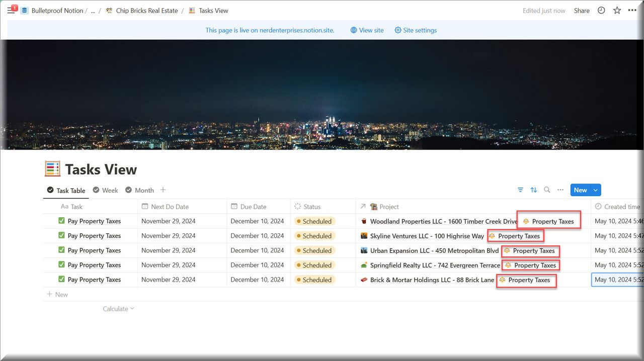This screenshot has width=644, height=361.
Task: Click the blue New button
Action: pos(580,190)
